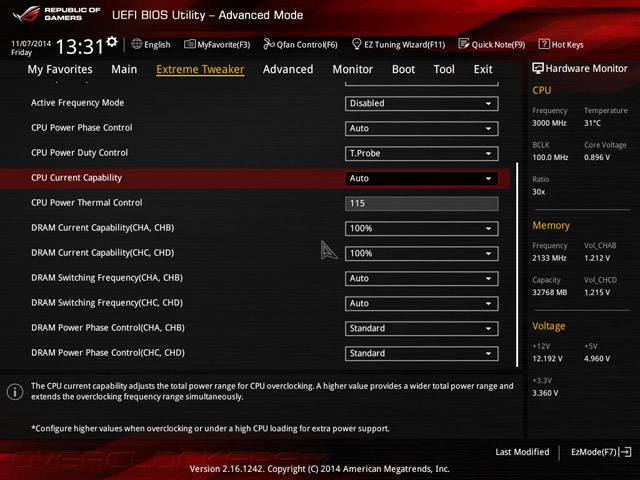Select the CPU Power Thermal Control label
Image resolution: width=640 pixels, height=480 pixels.
[87, 203]
